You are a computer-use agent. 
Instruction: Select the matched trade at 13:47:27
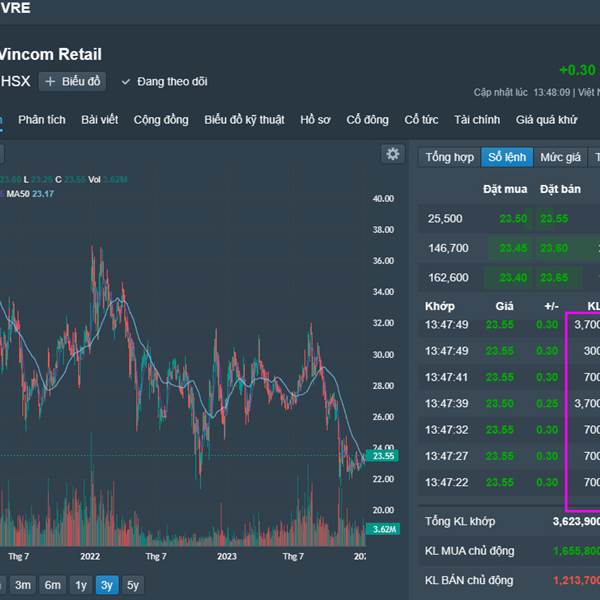(509, 456)
